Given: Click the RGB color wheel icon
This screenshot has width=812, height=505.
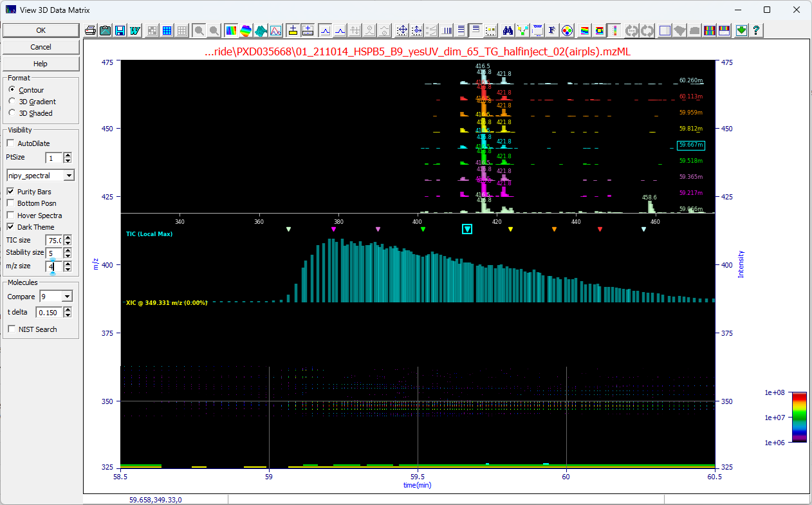Looking at the screenshot, I should coord(567,30).
